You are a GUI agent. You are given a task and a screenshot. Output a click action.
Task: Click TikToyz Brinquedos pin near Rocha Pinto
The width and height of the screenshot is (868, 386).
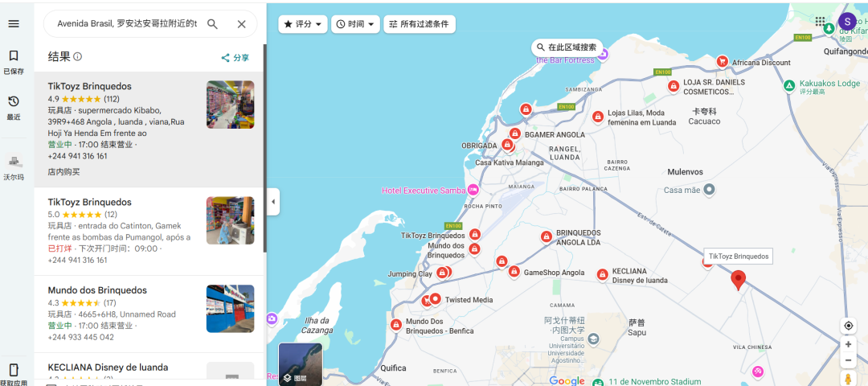click(x=474, y=235)
